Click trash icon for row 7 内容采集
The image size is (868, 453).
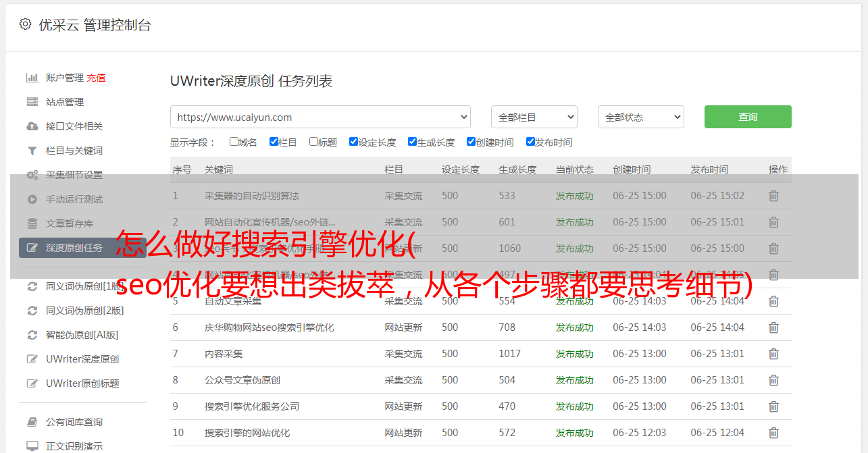click(773, 354)
